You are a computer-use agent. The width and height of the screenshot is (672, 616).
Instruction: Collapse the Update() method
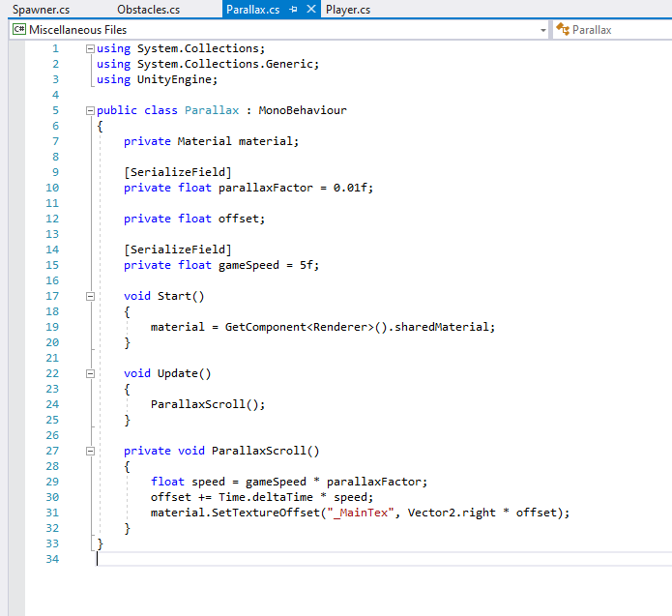point(90,373)
